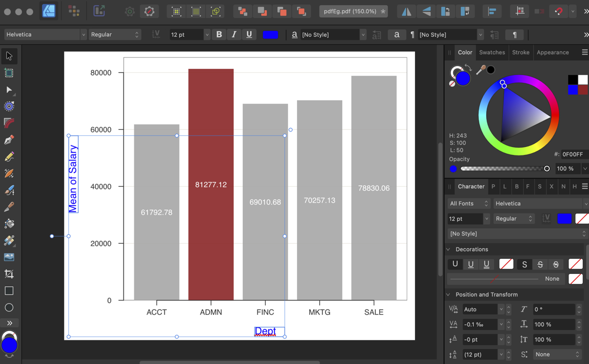Open the Appearance tab

click(552, 53)
